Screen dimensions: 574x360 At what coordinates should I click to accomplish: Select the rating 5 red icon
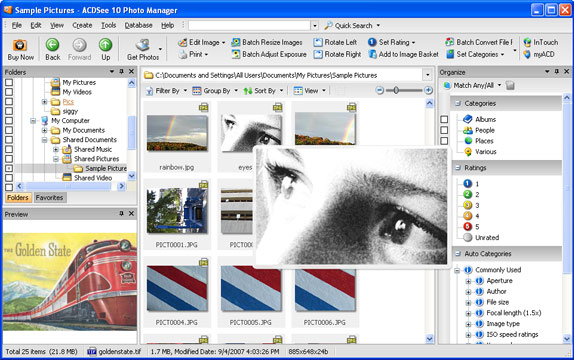467,226
